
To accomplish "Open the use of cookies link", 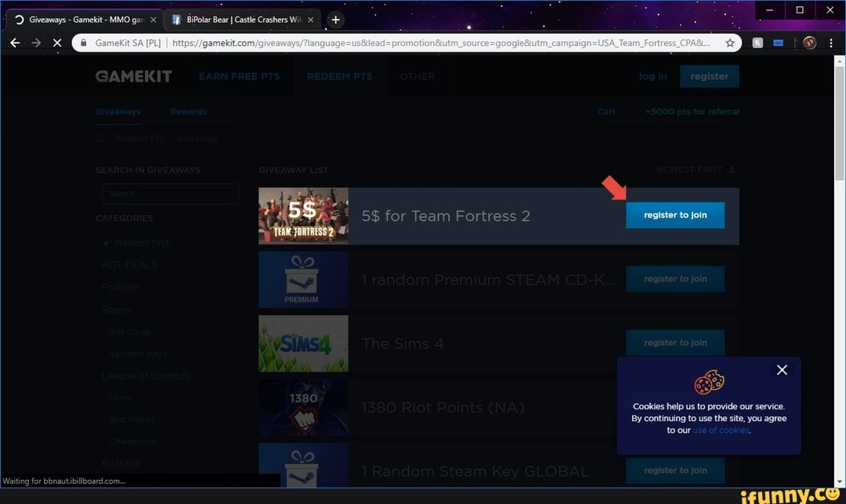I will coord(721,430).
